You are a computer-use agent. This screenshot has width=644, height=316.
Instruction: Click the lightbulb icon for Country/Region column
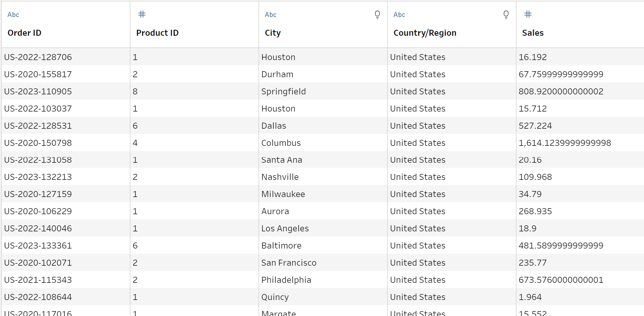[506, 15]
